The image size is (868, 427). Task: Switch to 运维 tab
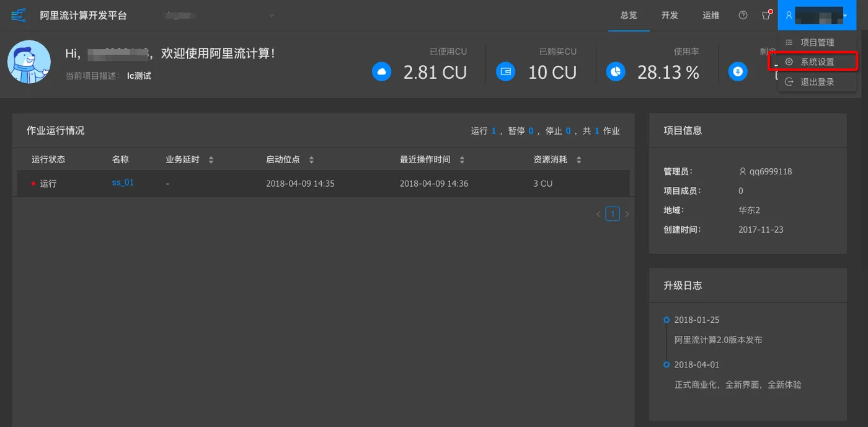coord(711,15)
